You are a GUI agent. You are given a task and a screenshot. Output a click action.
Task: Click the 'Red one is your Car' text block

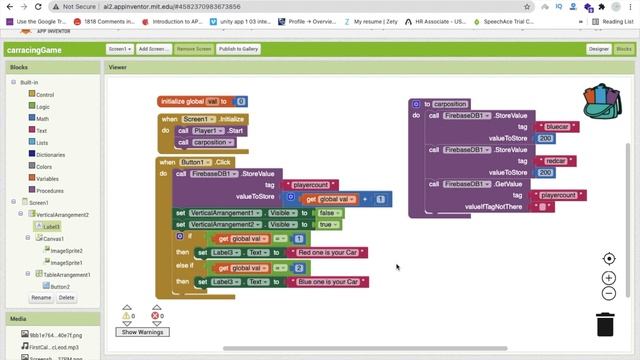pyautogui.click(x=327, y=253)
